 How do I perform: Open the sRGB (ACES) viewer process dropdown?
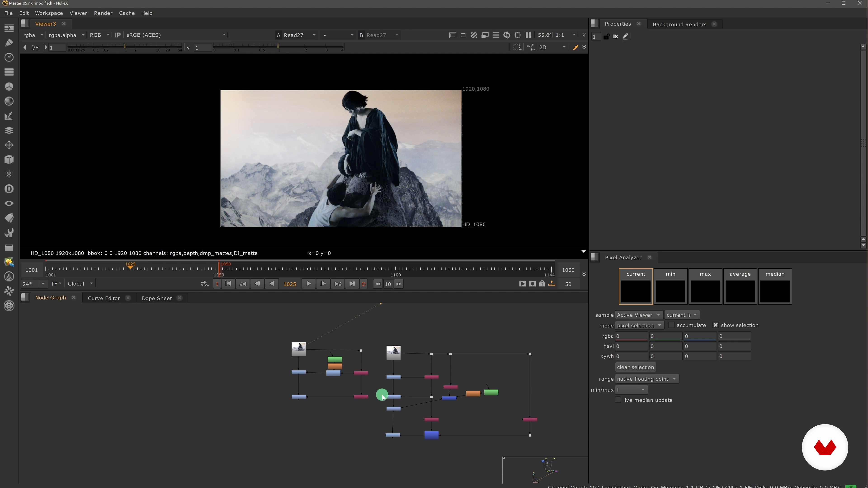(176, 35)
